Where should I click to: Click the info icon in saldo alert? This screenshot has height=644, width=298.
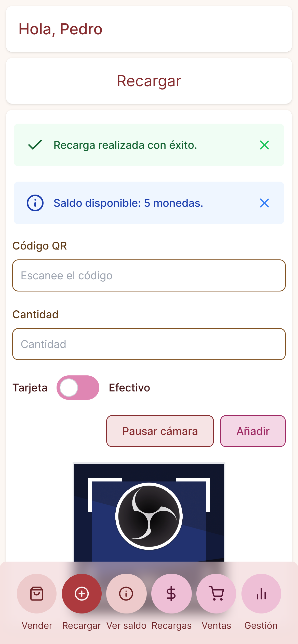35,203
